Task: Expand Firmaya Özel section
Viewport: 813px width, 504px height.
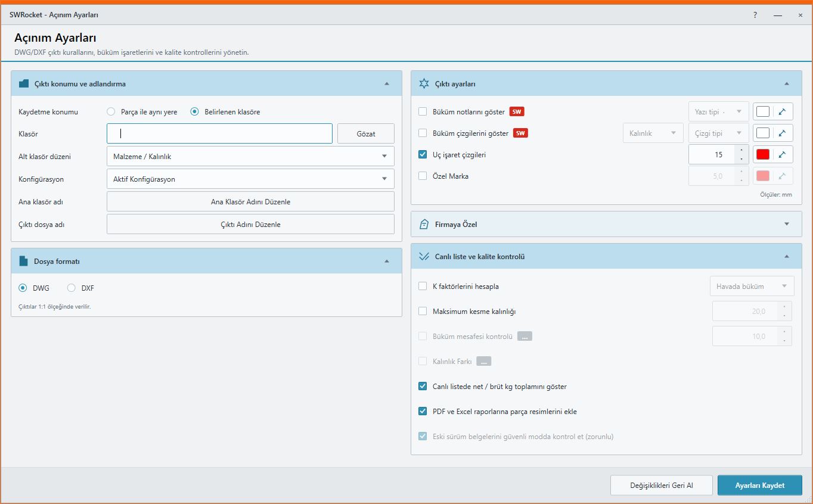Action: 787,224
